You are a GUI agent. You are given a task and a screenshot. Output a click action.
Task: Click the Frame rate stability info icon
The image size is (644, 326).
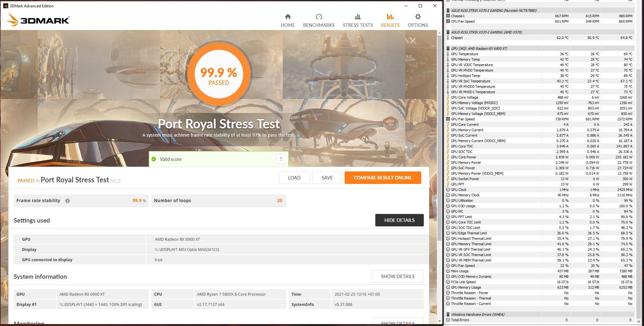[68, 201]
